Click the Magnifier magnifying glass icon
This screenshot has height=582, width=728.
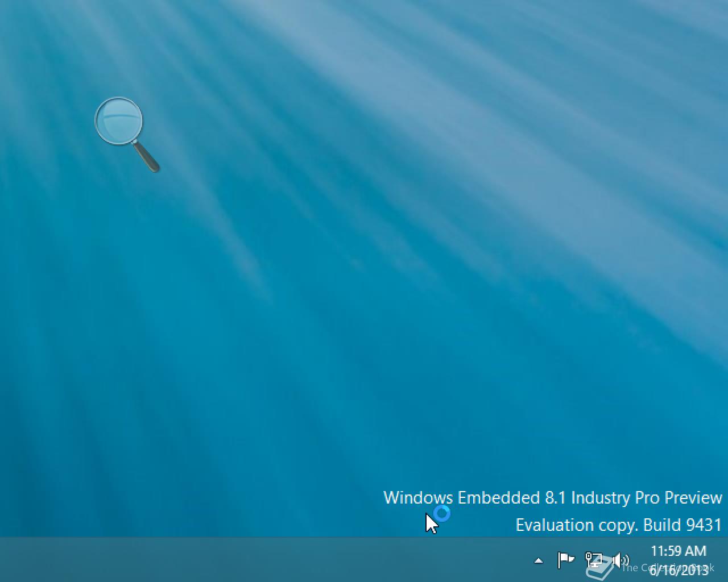[x=127, y=134]
